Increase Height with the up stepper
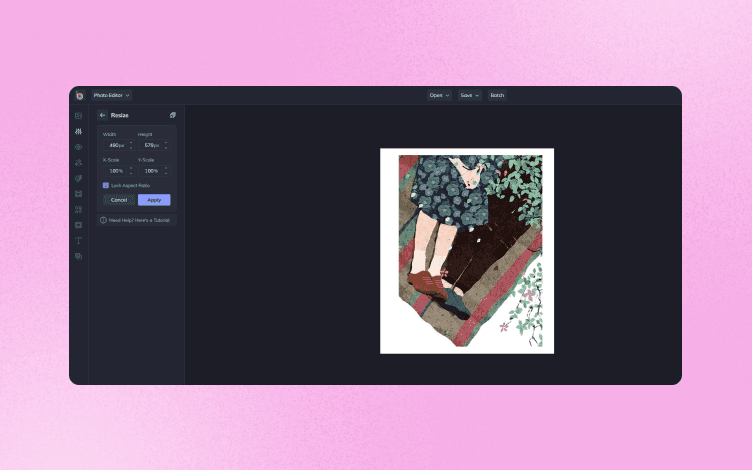The image size is (752, 470). point(166,142)
